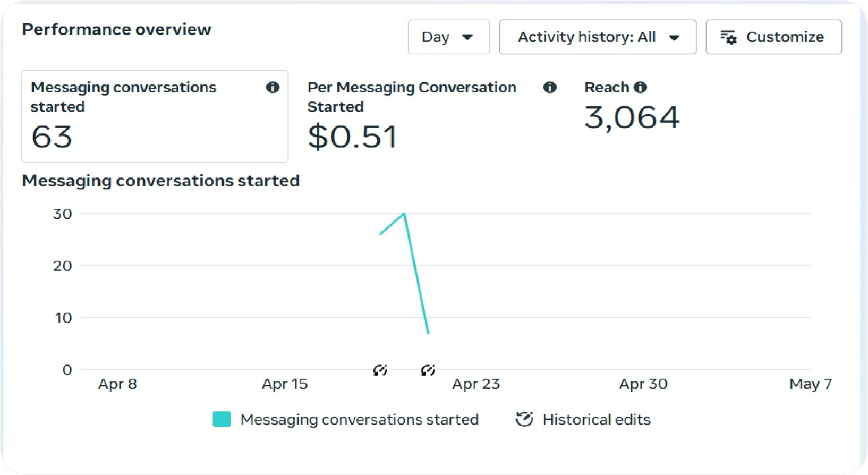Image resolution: width=868 pixels, height=475 pixels.
Task: Click the Customize button
Action: (773, 37)
